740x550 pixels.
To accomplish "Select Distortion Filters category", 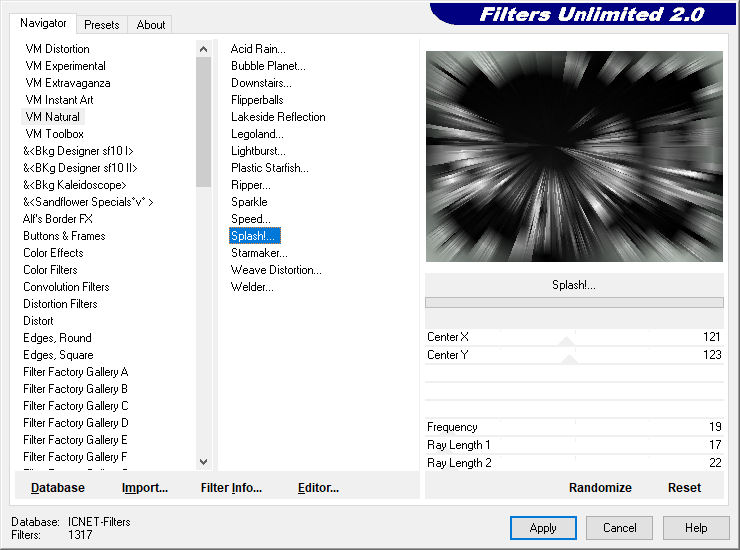I will click(x=60, y=304).
